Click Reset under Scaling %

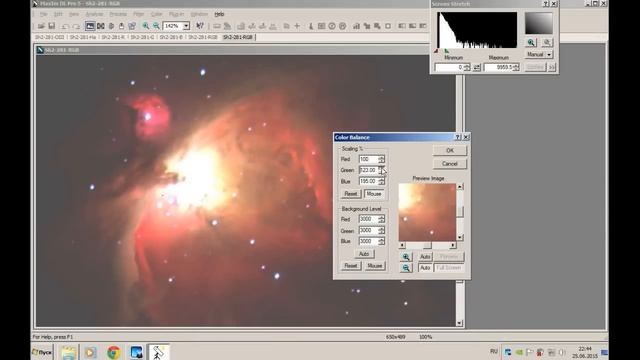[x=351, y=194]
